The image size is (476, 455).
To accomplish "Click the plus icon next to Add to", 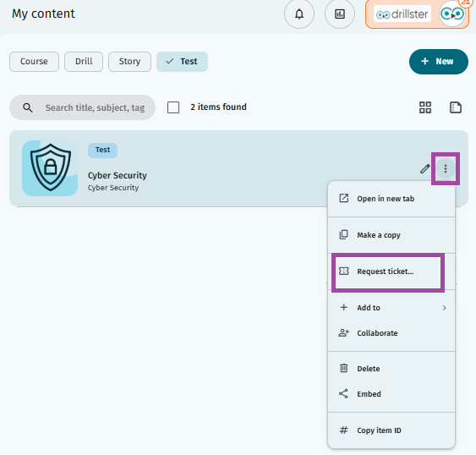I will click(x=343, y=307).
